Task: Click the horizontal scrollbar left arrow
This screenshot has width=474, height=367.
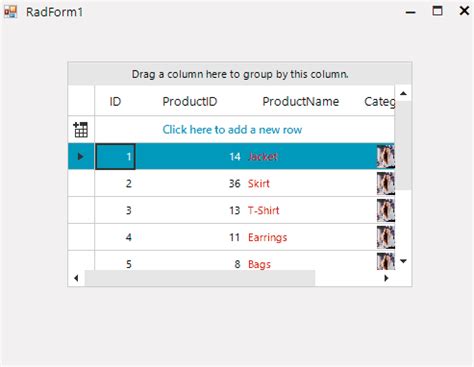Action: [x=76, y=278]
